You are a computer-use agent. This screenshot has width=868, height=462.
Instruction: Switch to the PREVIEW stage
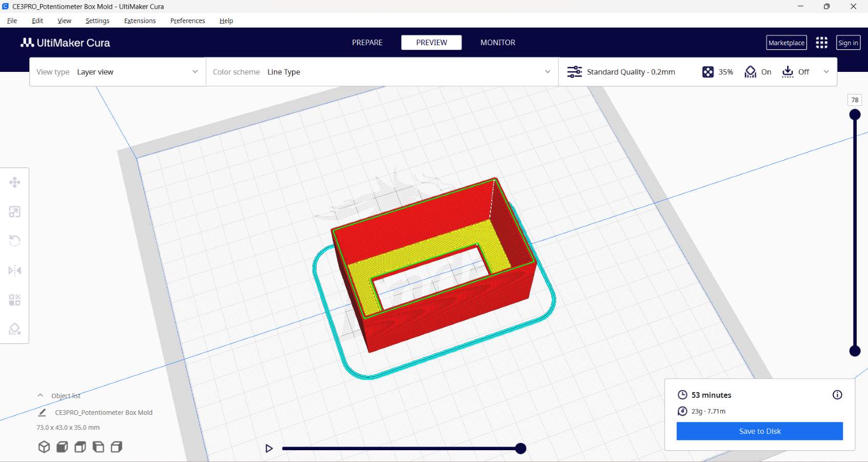click(x=431, y=43)
